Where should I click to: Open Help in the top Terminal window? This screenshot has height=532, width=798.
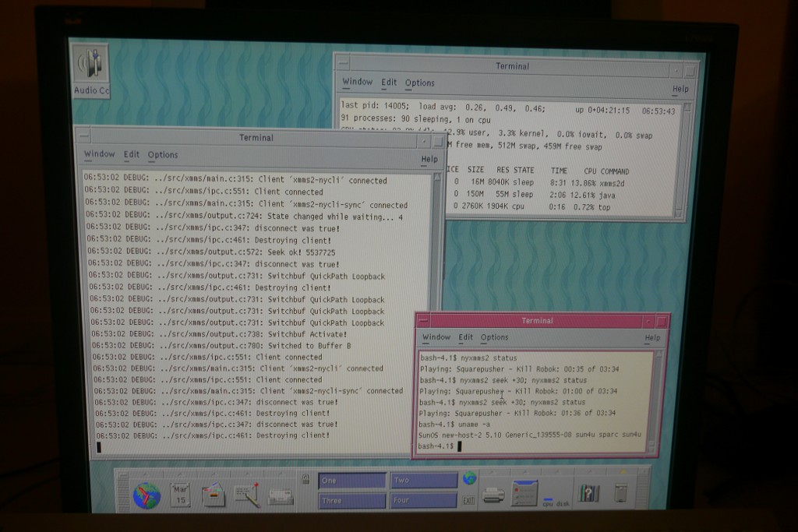tap(680, 89)
